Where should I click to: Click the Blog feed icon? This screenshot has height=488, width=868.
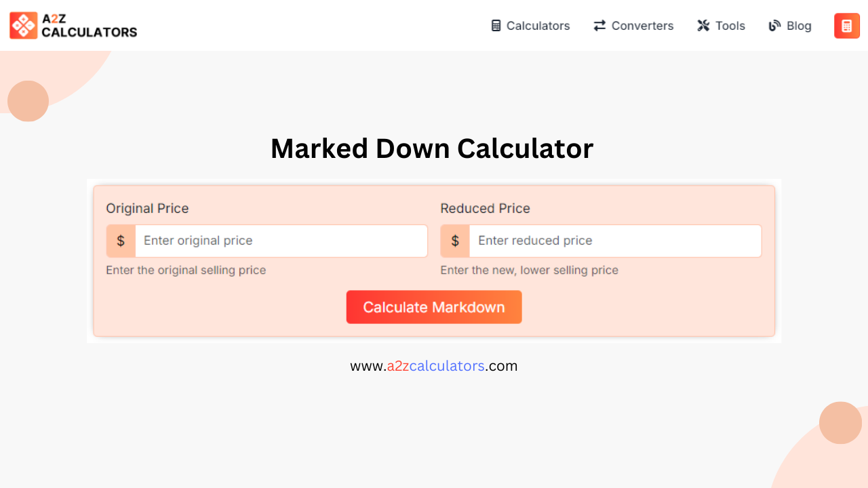pos(774,25)
